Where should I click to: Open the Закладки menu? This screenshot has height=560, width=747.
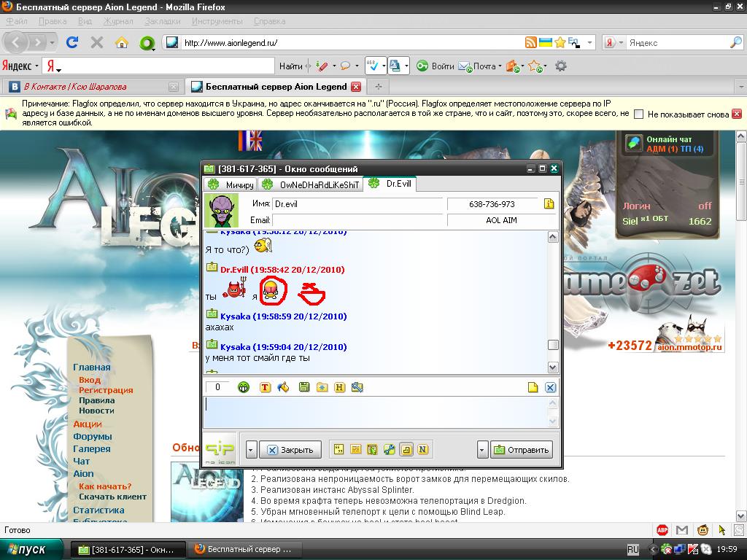[162, 21]
